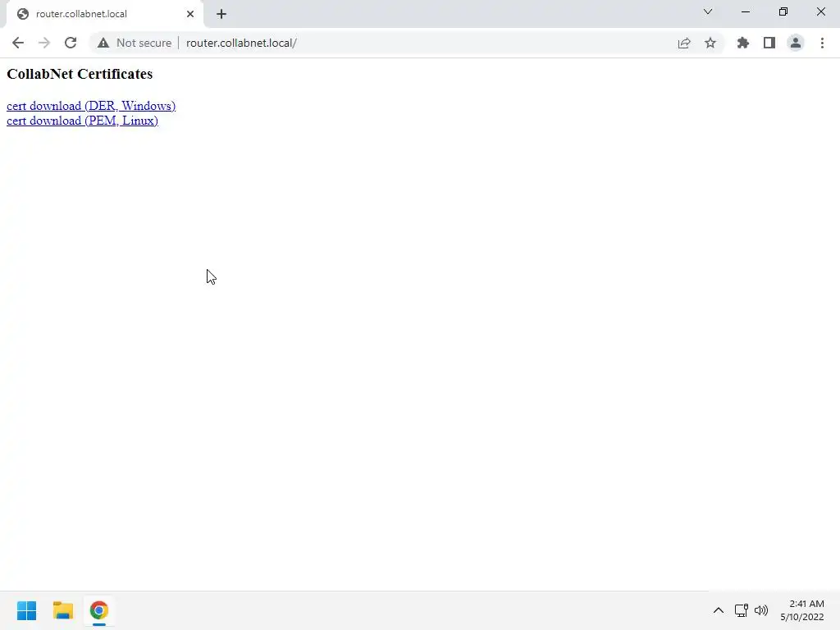Open a new tab
The width and height of the screenshot is (840, 630).
pos(221,14)
